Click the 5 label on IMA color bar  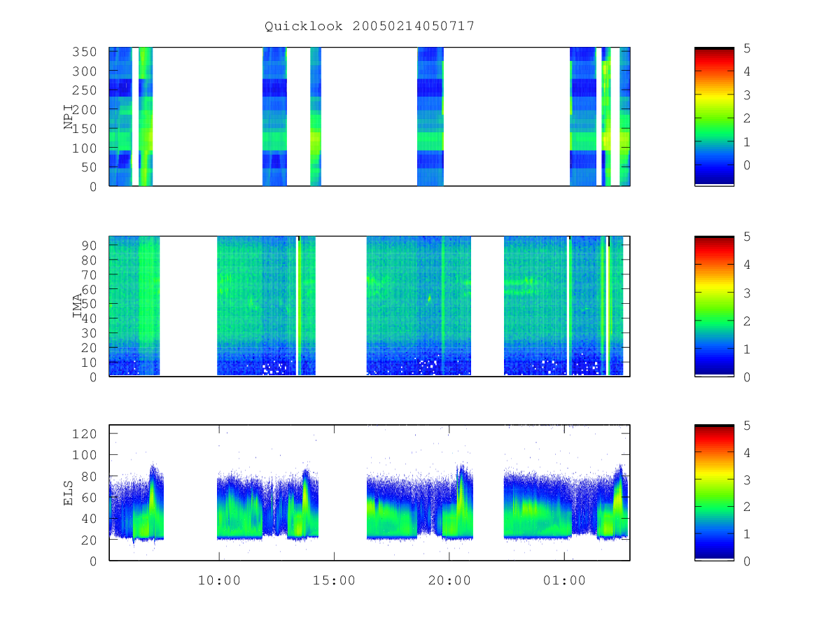748,237
